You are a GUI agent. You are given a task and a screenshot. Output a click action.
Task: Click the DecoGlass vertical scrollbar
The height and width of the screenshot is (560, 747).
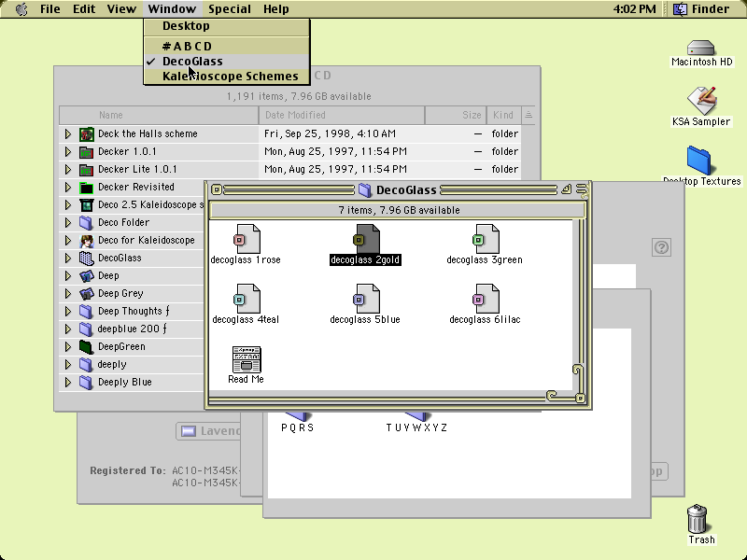(579, 305)
